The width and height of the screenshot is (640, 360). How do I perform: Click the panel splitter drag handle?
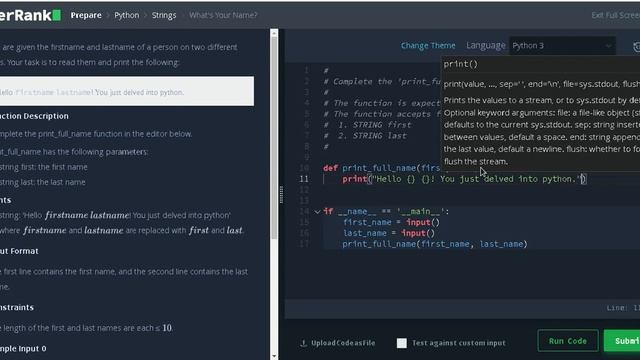281,194
